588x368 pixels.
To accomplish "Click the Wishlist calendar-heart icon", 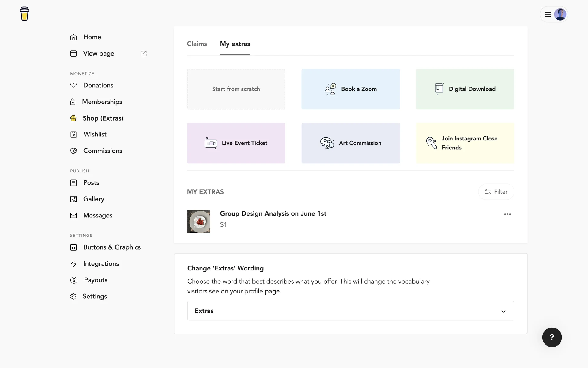I will click(73, 135).
